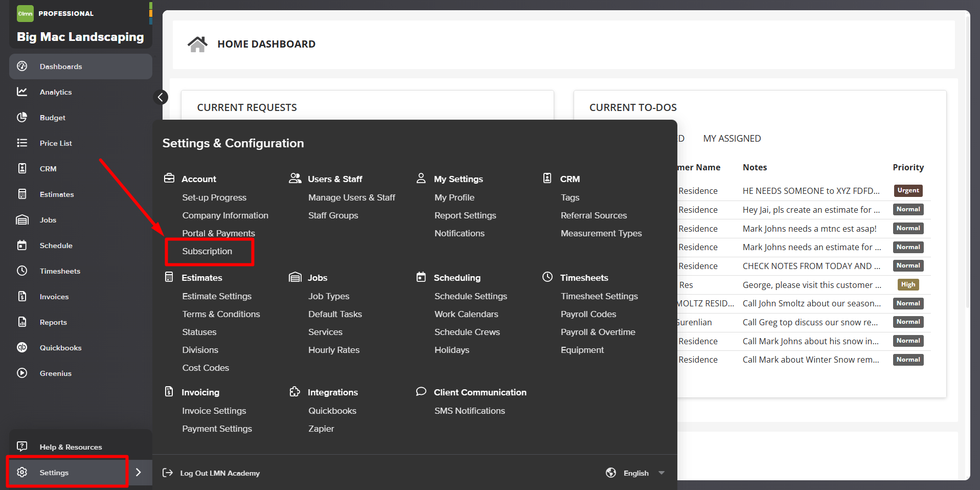
Task: Open the Subscription settings link
Action: point(207,251)
